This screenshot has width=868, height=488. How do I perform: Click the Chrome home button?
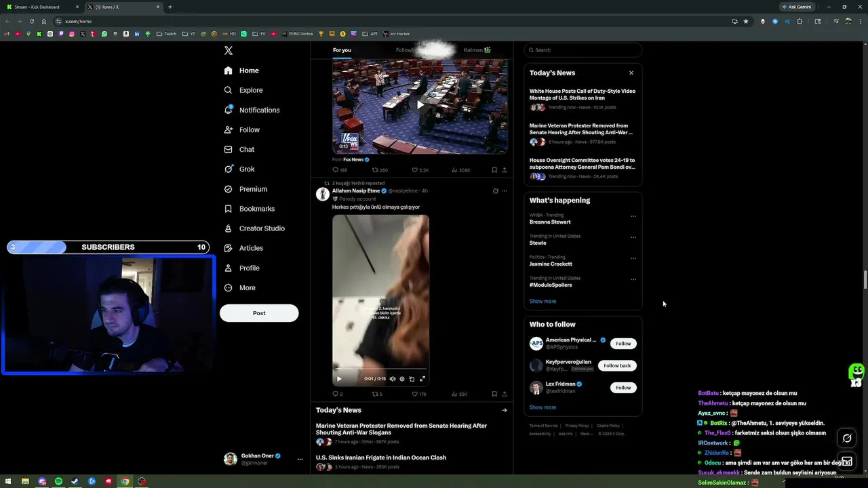tap(44, 21)
